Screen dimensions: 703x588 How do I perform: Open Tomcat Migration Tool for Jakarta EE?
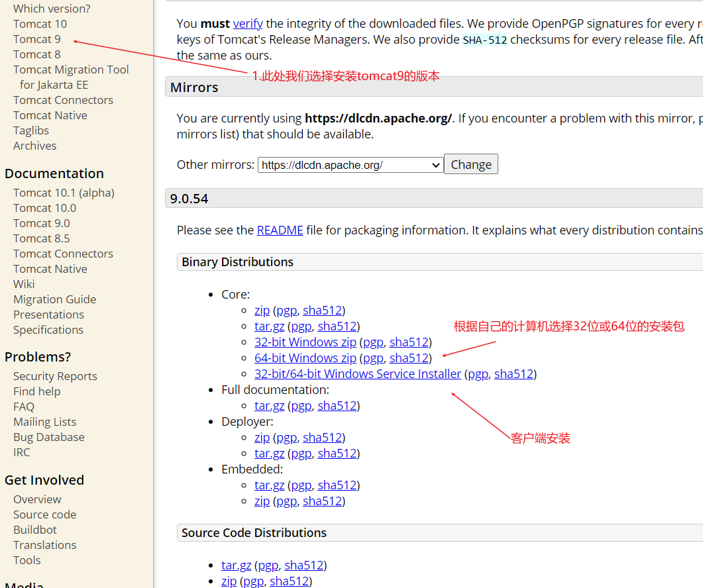(71, 77)
